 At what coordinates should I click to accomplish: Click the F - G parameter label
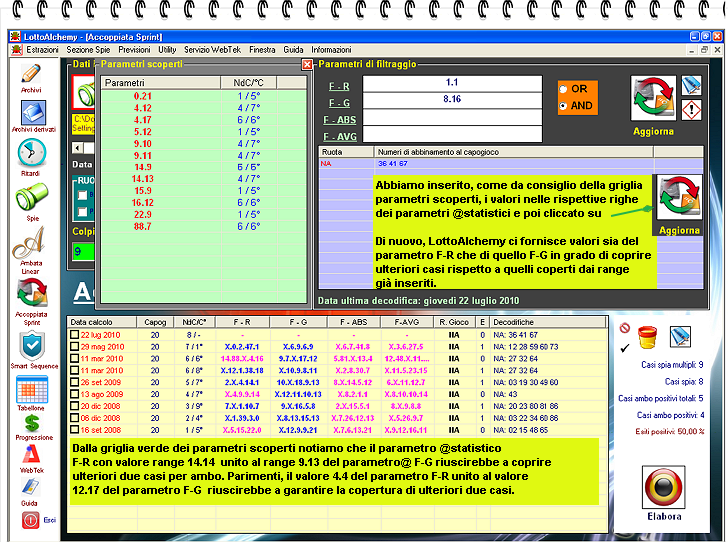(x=339, y=103)
